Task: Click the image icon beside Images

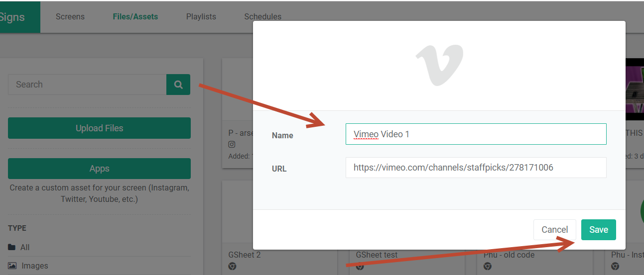Action: [x=12, y=266]
